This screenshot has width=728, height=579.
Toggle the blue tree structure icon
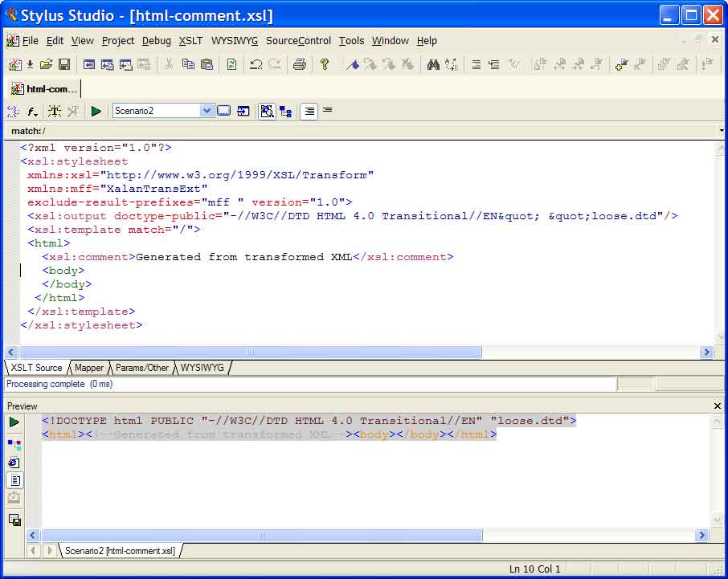tap(285, 112)
